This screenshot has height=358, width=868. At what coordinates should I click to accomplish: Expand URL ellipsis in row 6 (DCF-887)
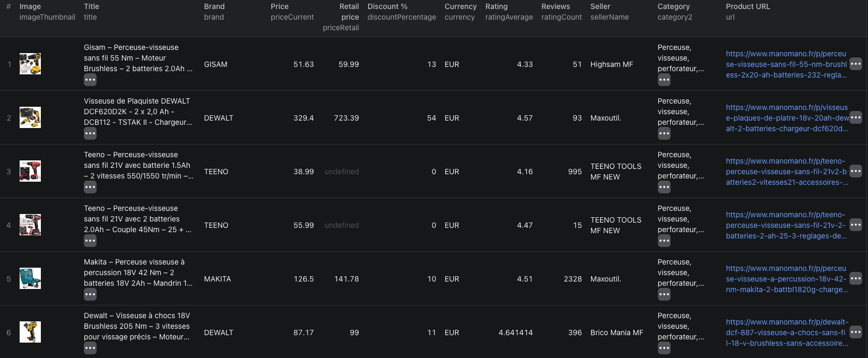pos(856,333)
